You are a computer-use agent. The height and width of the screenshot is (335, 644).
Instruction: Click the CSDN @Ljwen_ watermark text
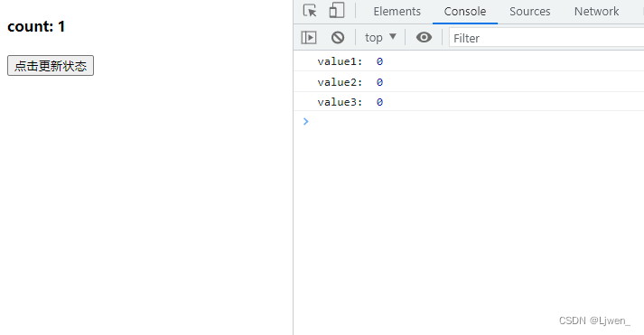594,321
